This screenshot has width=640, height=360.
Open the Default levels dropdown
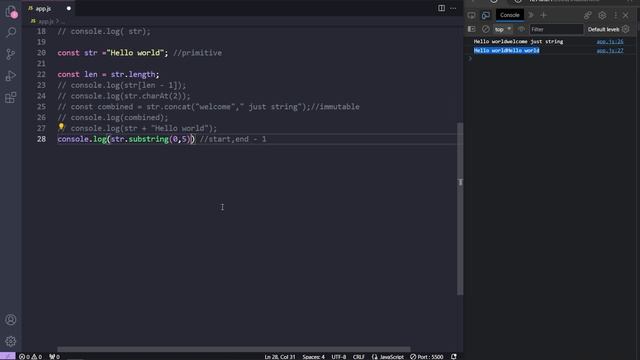click(x=603, y=29)
